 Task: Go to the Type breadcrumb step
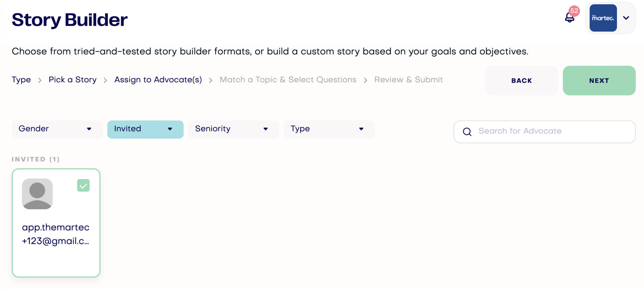pos(21,80)
